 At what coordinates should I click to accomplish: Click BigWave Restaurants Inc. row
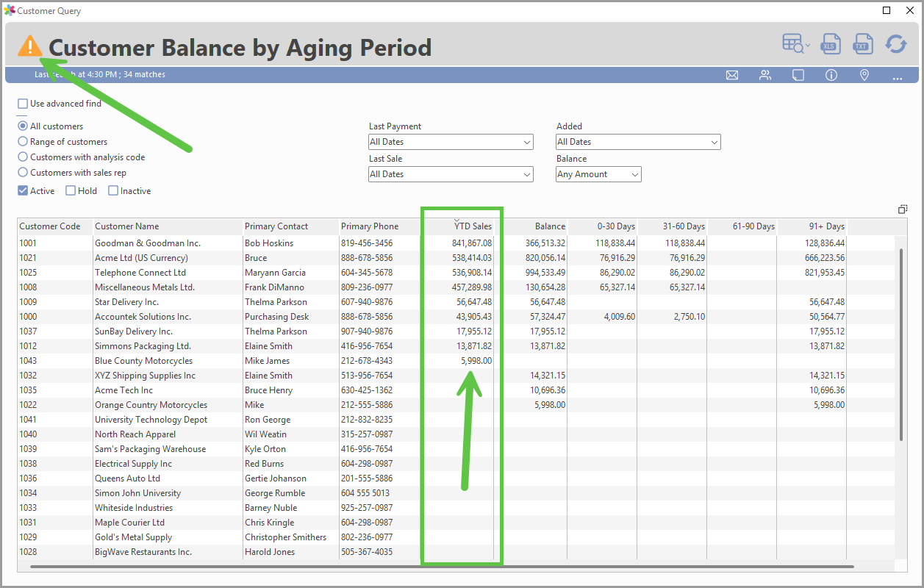pyautogui.click(x=456, y=552)
